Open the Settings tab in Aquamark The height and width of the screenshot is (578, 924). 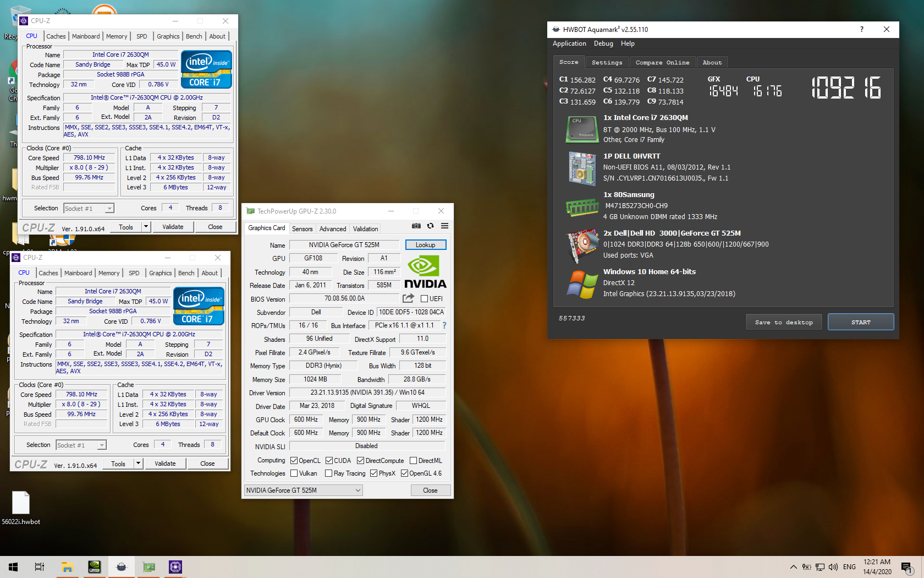tap(607, 62)
